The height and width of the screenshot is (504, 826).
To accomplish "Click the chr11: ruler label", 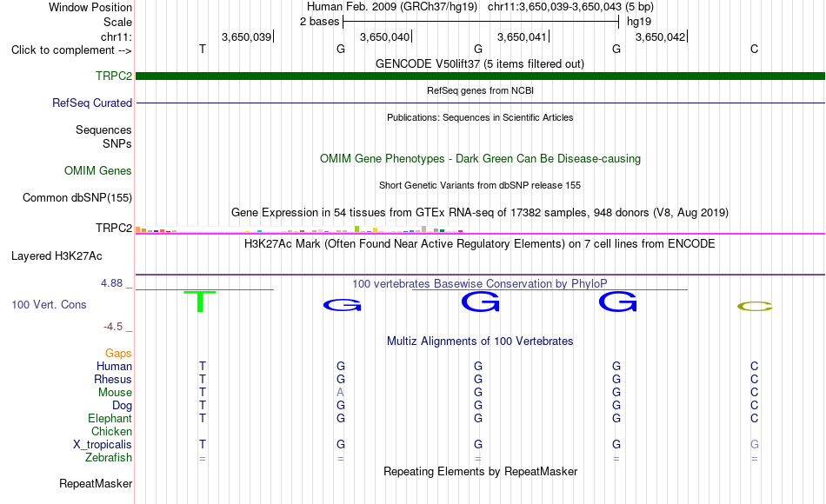I will [x=117, y=36].
